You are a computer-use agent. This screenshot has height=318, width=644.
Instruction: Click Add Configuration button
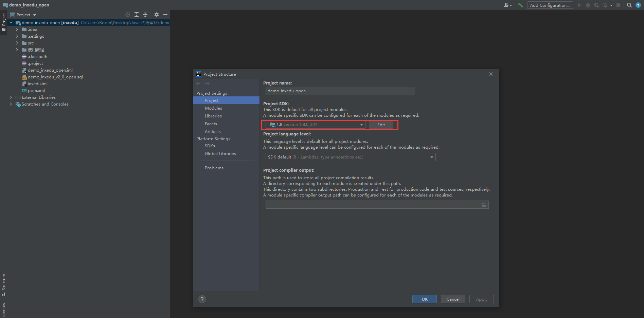(x=550, y=5)
